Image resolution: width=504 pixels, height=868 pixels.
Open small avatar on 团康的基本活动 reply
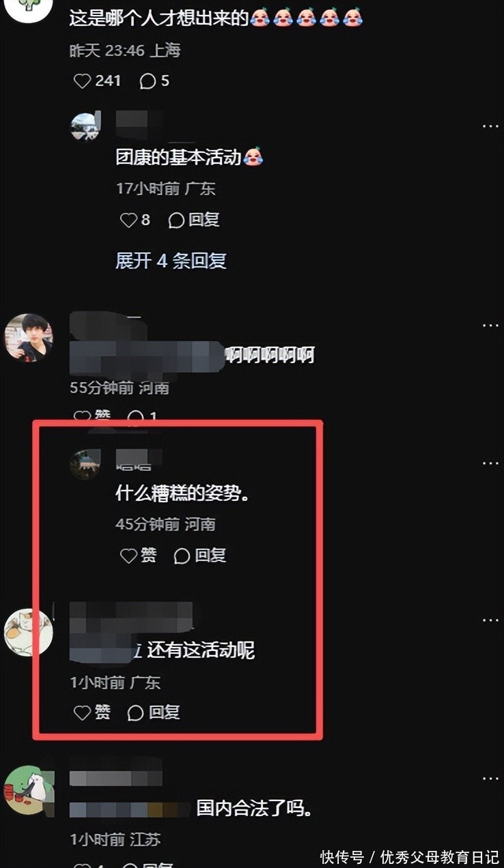pos(85,126)
